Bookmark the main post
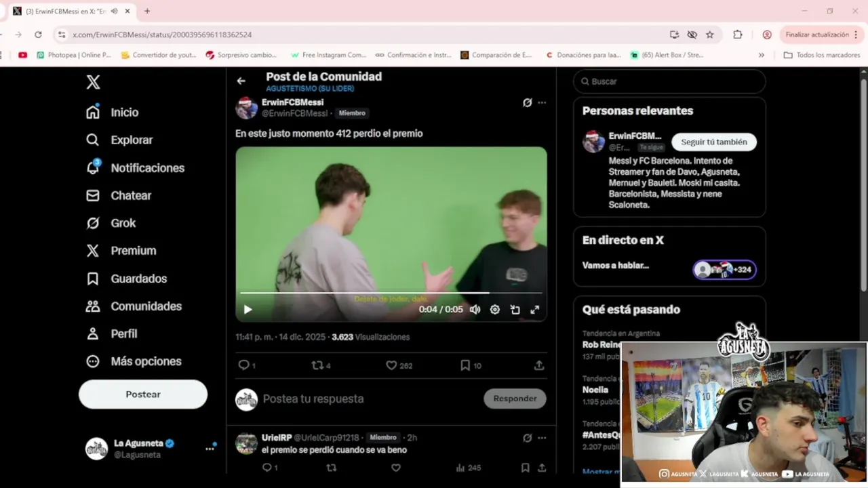The image size is (868, 488). coord(471,365)
